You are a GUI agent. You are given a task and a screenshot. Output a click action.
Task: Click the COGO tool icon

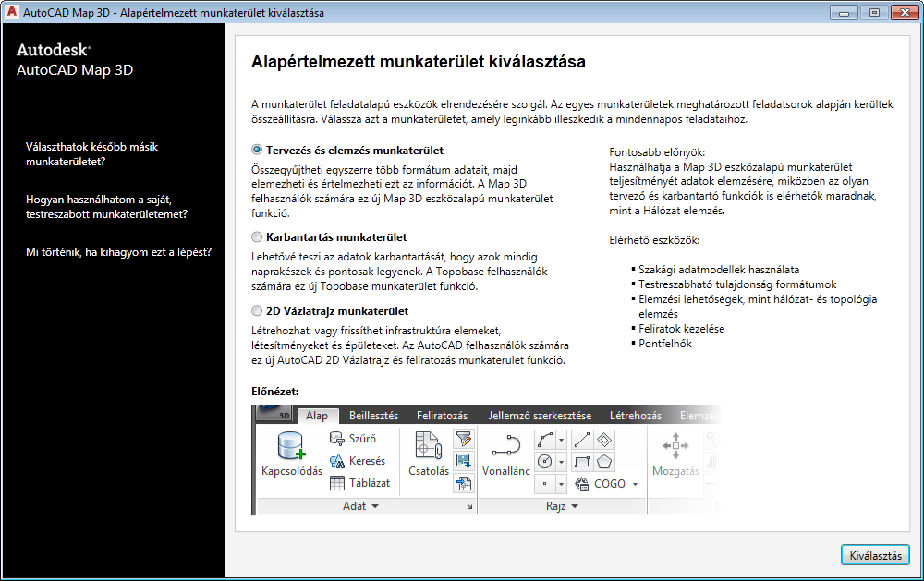pyautogui.click(x=581, y=484)
